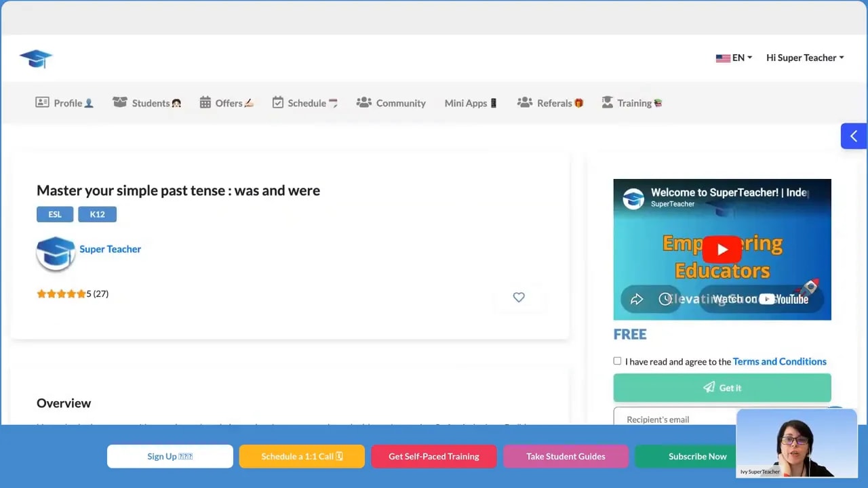868x488 pixels.
Task: Open Watch on YouTube link
Action: pyautogui.click(x=760, y=299)
